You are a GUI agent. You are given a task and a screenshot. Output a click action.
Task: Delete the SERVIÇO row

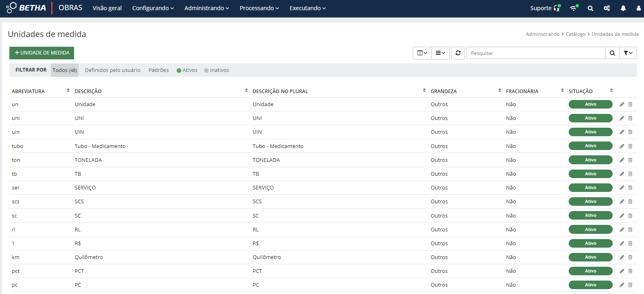tap(630, 188)
